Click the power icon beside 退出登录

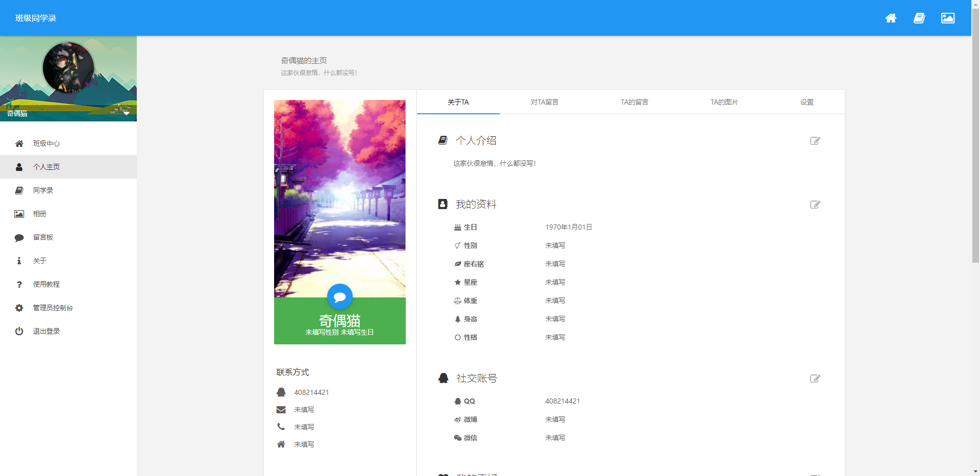coord(19,331)
